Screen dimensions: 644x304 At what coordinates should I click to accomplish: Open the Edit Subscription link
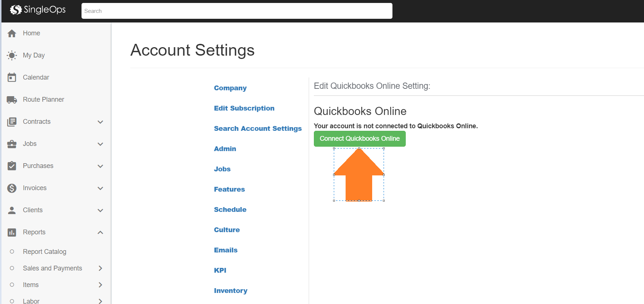click(x=244, y=108)
